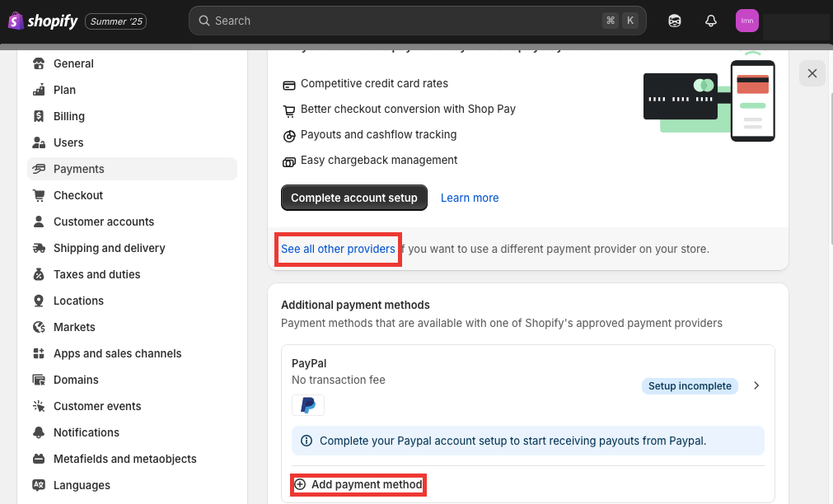Screen dimensions: 833x504
Task: Click the Locations pin icon
Action: click(39, 301)
